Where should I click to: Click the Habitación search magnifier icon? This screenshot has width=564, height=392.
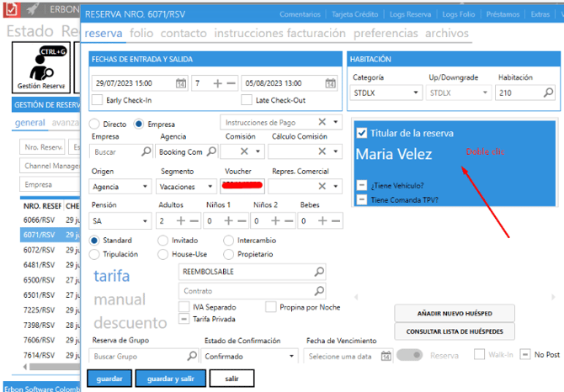(548, 92)
